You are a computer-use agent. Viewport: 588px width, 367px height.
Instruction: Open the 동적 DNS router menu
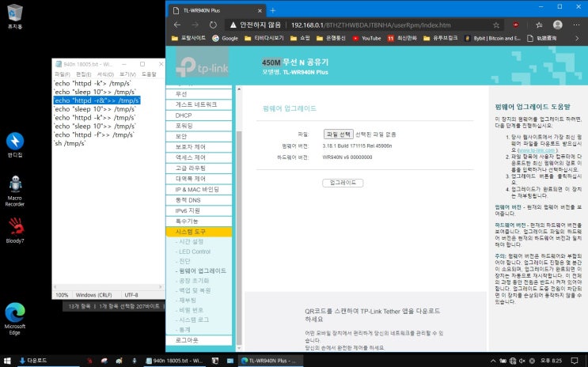coord(199,200)
